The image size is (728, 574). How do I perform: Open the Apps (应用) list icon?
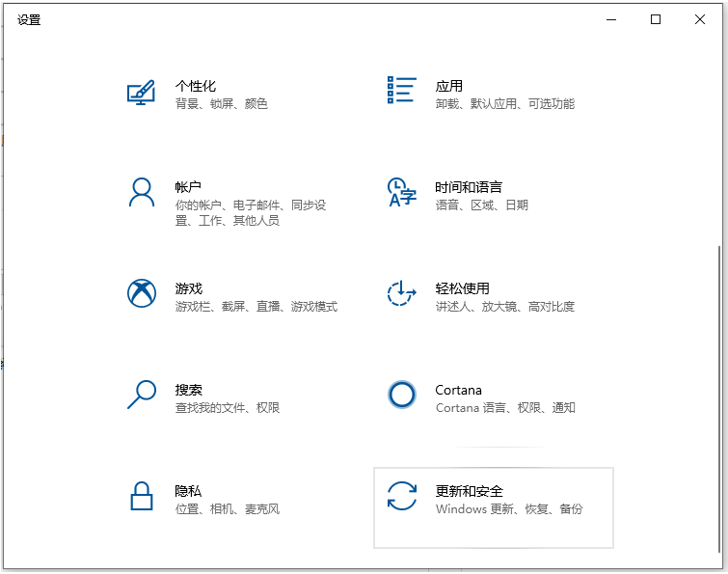pos(401,90)
